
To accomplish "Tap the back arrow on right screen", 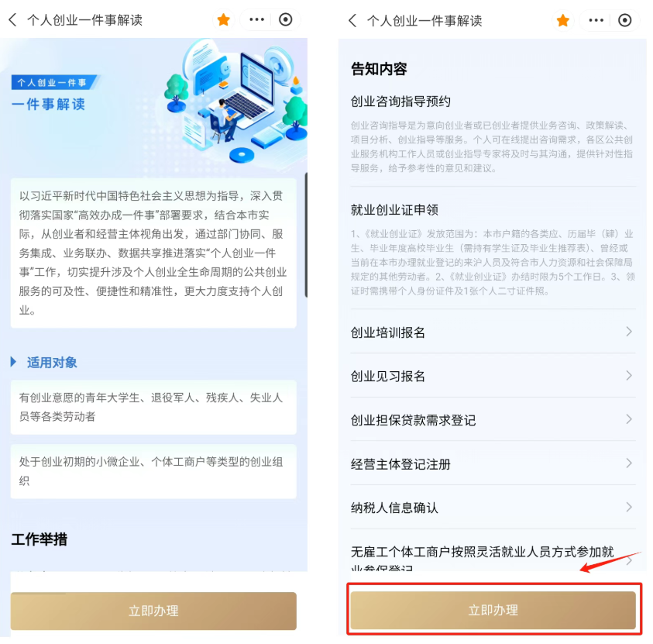I will (352, 20).
